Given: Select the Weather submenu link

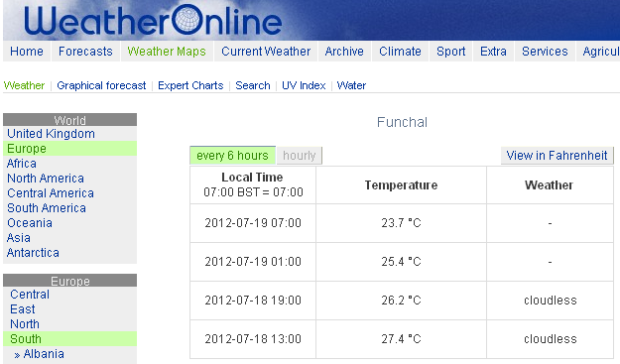Looking at the screenshot, I should 24,85.
